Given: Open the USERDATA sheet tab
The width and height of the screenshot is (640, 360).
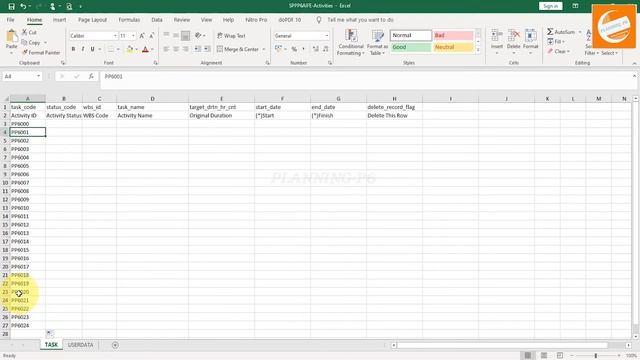Looking at the screenshot, I should point(80,345).
